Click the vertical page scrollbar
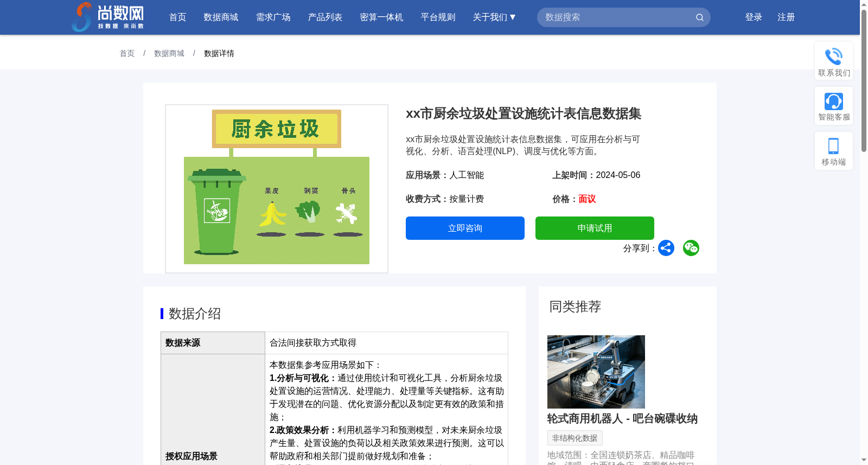This screenshot has width=868, height=465. [864, 80]
